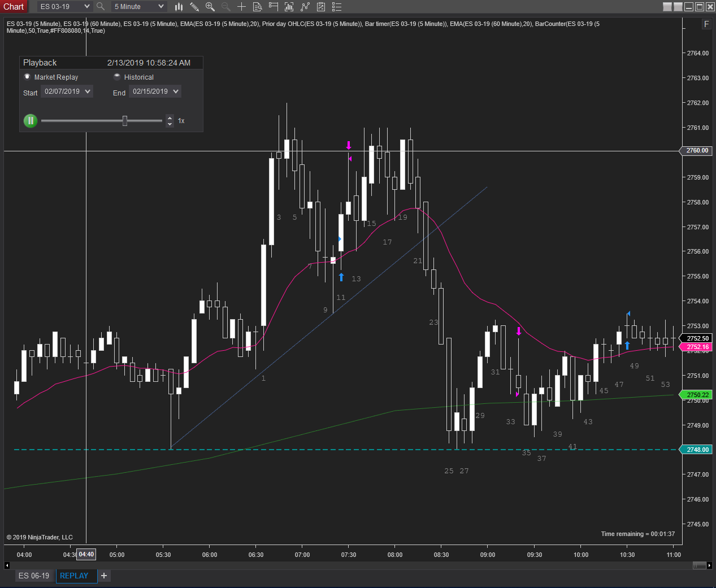This screenshot has height=588, width=716.
Task: Click the zoom in magnifier icon
Action: (210, 7)
